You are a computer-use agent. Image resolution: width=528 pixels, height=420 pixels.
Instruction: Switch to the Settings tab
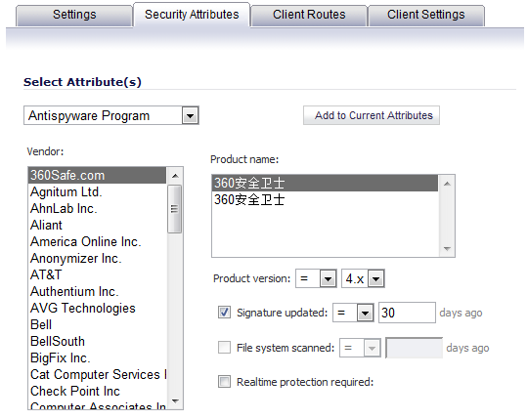click(x=74, y=15)
